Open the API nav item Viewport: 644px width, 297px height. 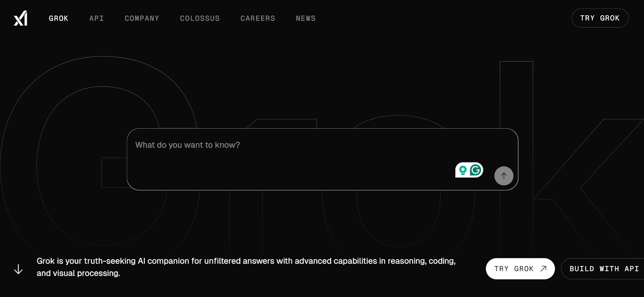click(97, 19)
